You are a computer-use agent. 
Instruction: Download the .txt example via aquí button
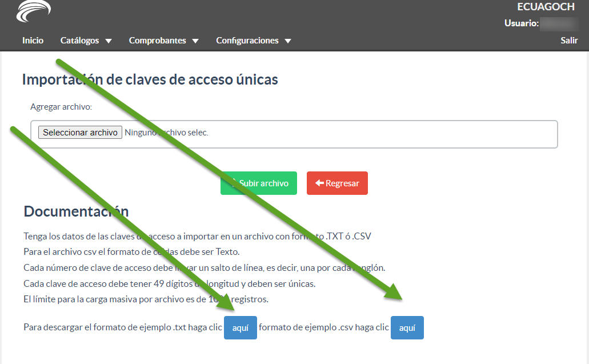click(241, 328)
